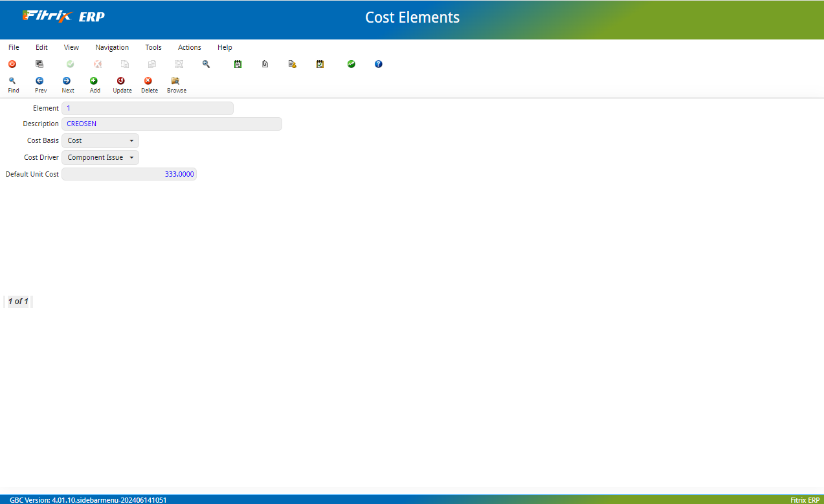The width and height of the screenshot is (824, 504).
Task: Open help with the blue question mark icon
Action: [x=379, y=64]
